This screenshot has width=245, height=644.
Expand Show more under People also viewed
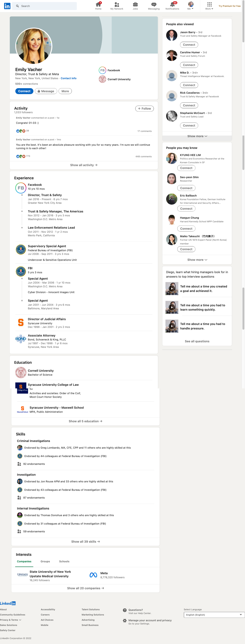coord(197,136)
